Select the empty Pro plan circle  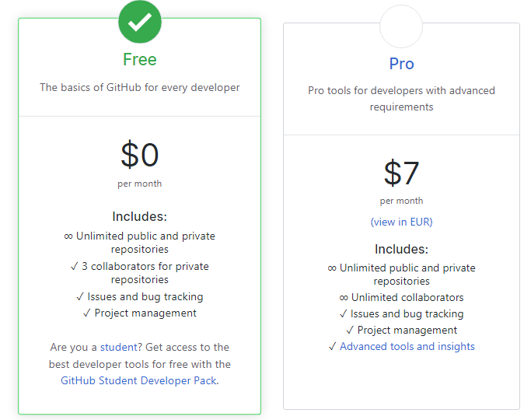point(401,26)
